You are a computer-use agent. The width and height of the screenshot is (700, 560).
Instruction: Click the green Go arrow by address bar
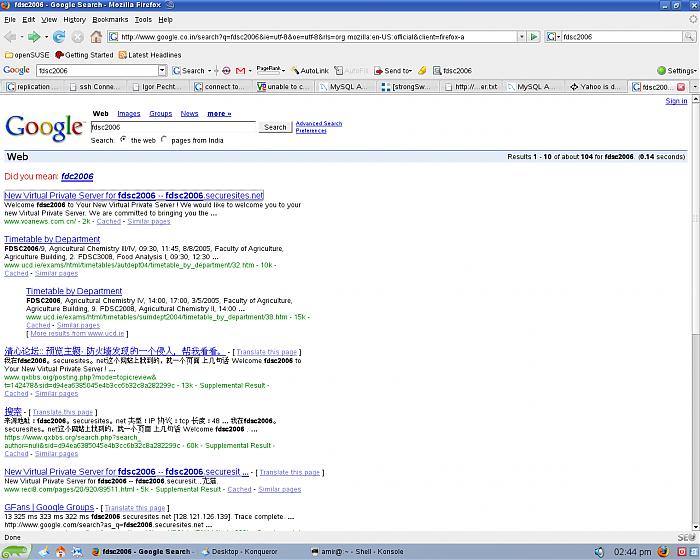[533, 37]
